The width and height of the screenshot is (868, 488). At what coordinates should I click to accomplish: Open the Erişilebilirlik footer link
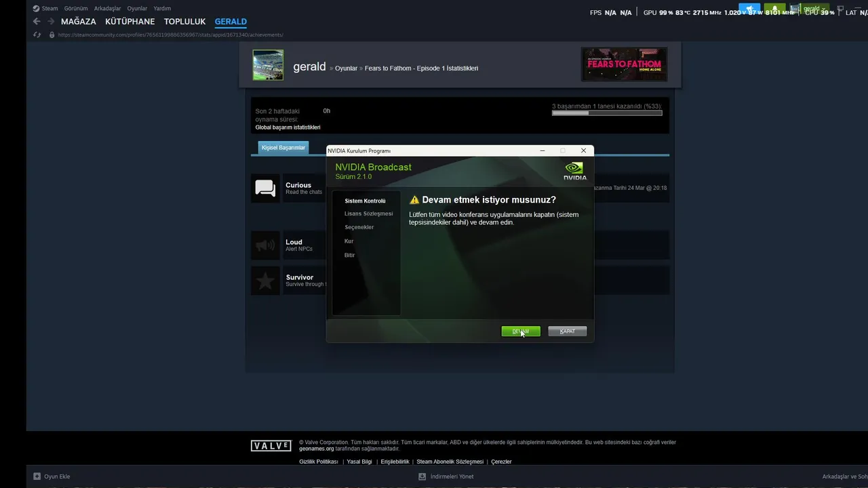pos(395,462)
